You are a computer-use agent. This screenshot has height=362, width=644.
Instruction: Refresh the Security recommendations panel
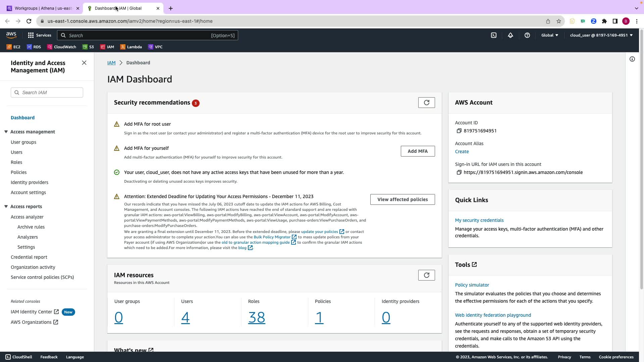[x=426, y=103]
